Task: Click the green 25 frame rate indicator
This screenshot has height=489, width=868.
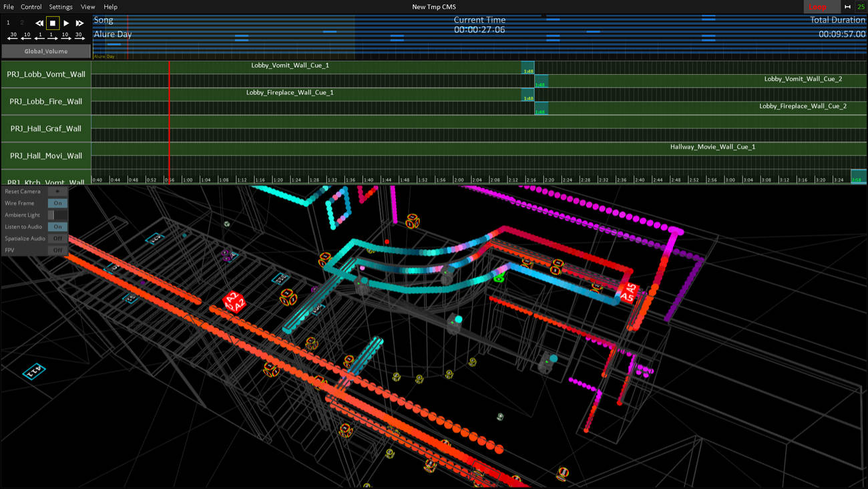Action: point(861,7)
